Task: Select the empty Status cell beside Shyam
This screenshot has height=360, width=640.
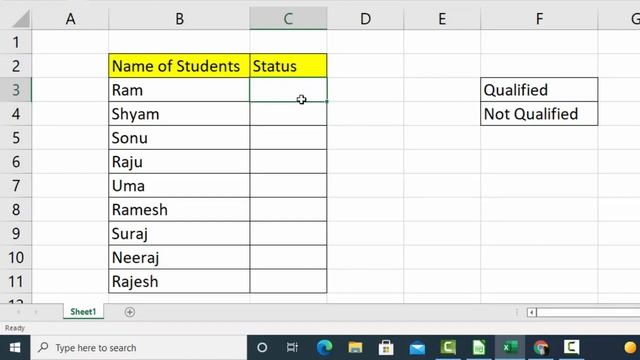Action: [288, 113]
